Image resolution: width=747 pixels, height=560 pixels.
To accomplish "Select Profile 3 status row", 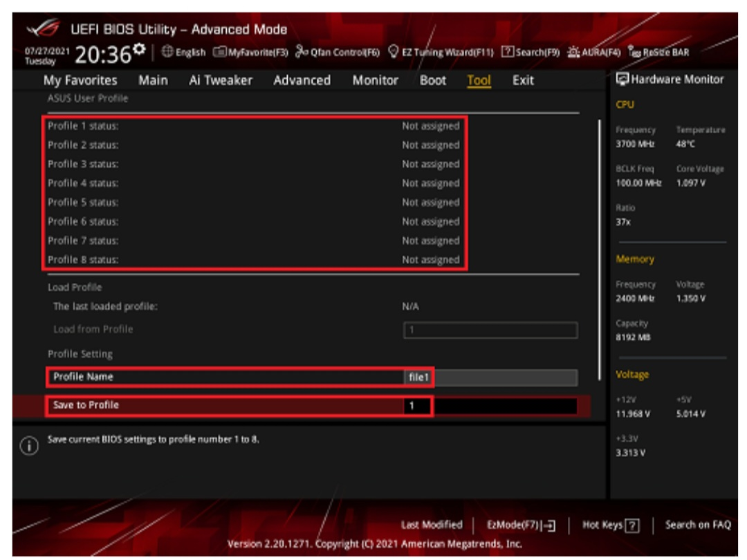I will (254, 165).
